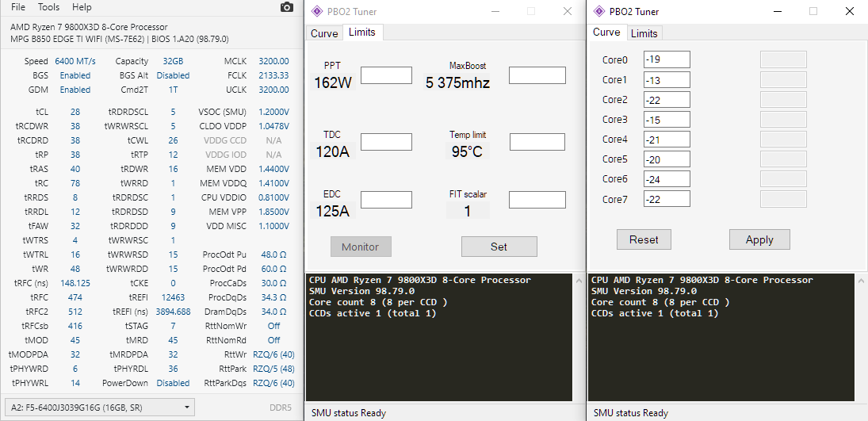
Task: Click the FIT scalar input field
Action: 537,200
